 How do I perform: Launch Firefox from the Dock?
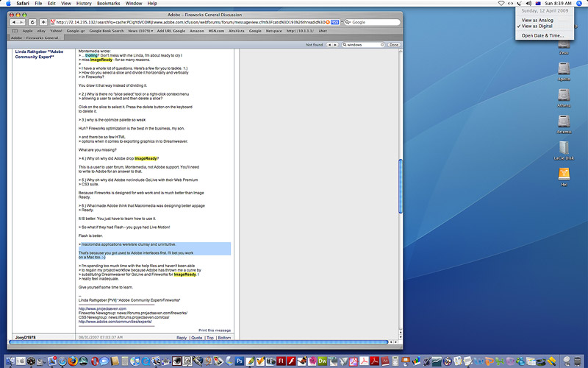pyautogui.click(x=73, y=361)
